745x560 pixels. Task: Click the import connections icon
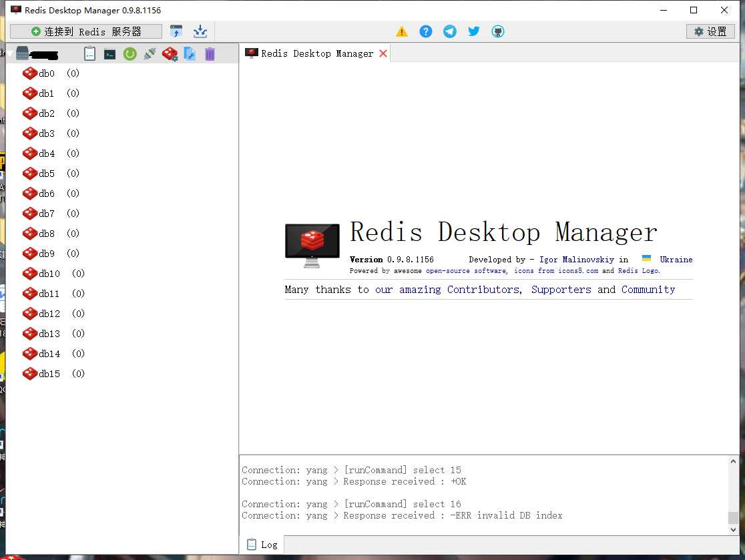tap(176, 31)
